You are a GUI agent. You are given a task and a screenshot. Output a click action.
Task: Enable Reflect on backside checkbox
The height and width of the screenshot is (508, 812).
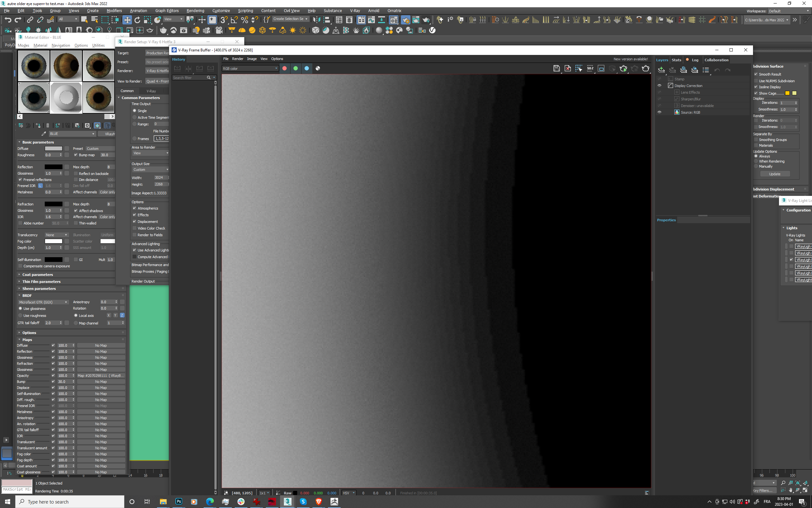pos(75,174)
